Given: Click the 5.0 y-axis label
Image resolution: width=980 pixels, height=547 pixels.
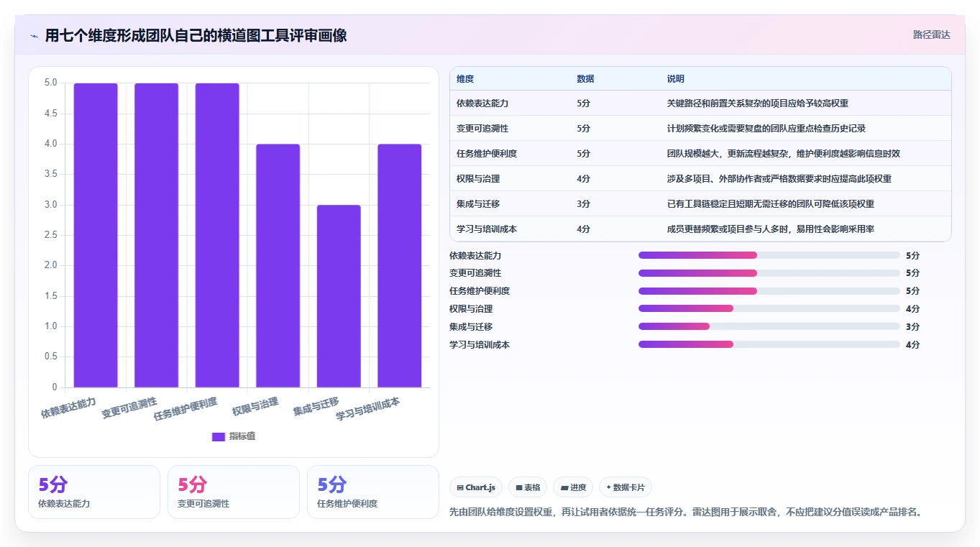Looking at the screenshot, I should (x=50, y=83).
